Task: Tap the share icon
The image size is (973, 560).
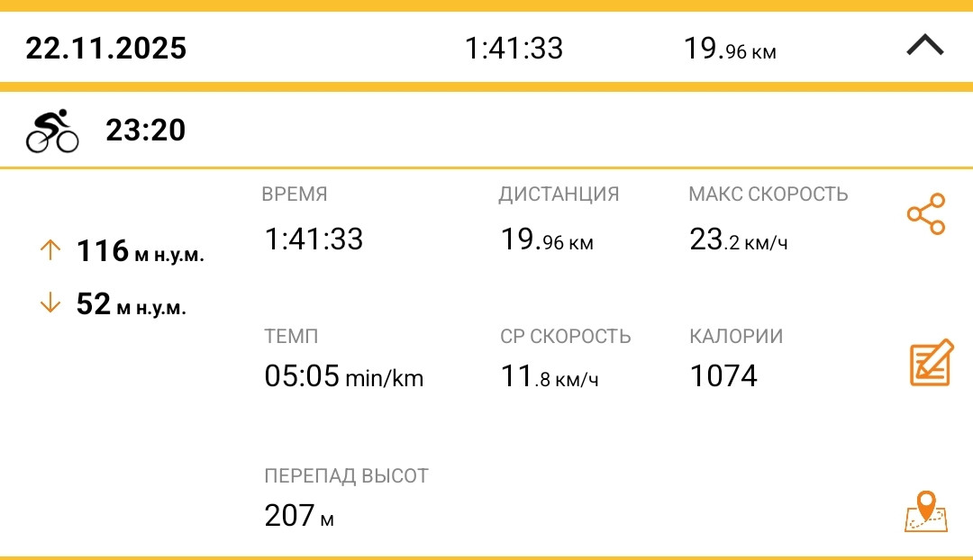Action: tap(926, 214)
